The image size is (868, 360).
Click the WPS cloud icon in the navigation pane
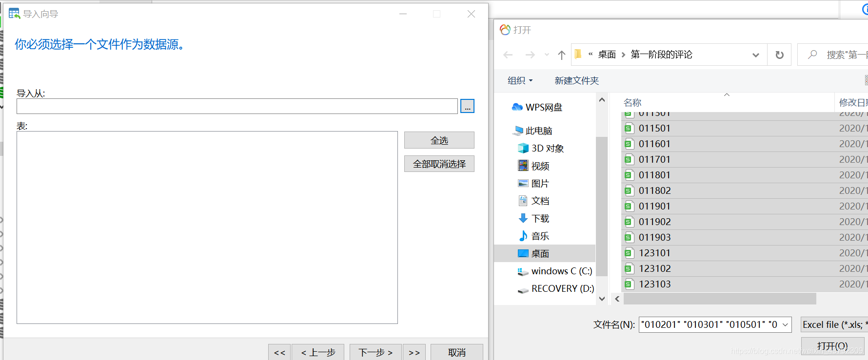point(517,107)
